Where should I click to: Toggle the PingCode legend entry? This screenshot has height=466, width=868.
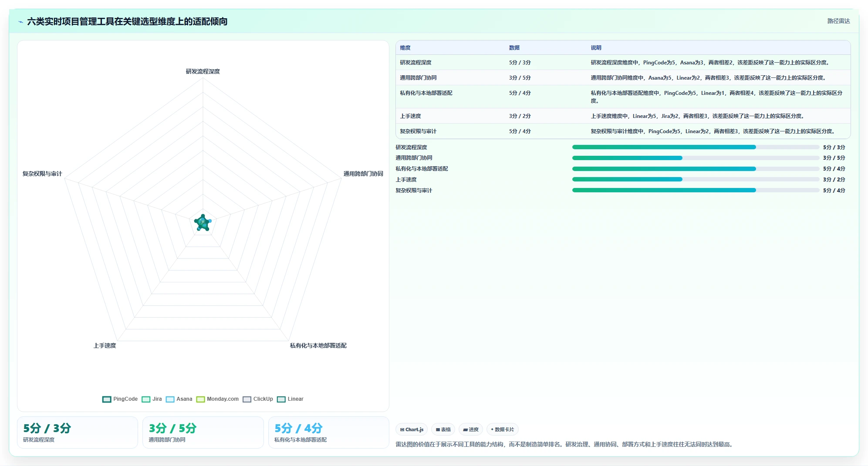pos(120,399)
